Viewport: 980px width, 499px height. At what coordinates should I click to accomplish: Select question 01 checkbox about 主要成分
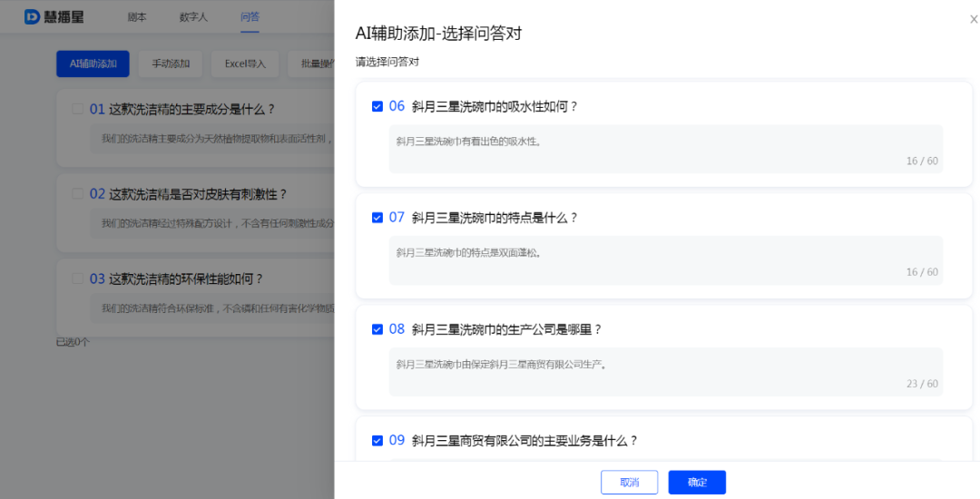pos(78,109)
